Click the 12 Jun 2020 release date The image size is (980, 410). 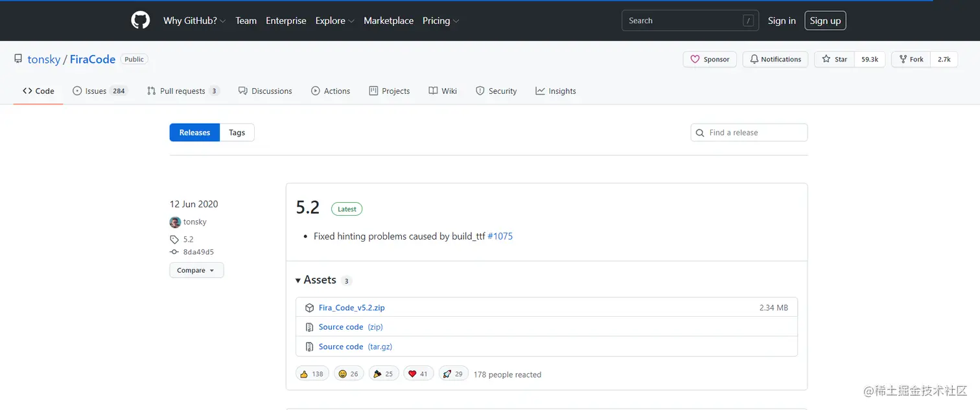coord(194,204)
